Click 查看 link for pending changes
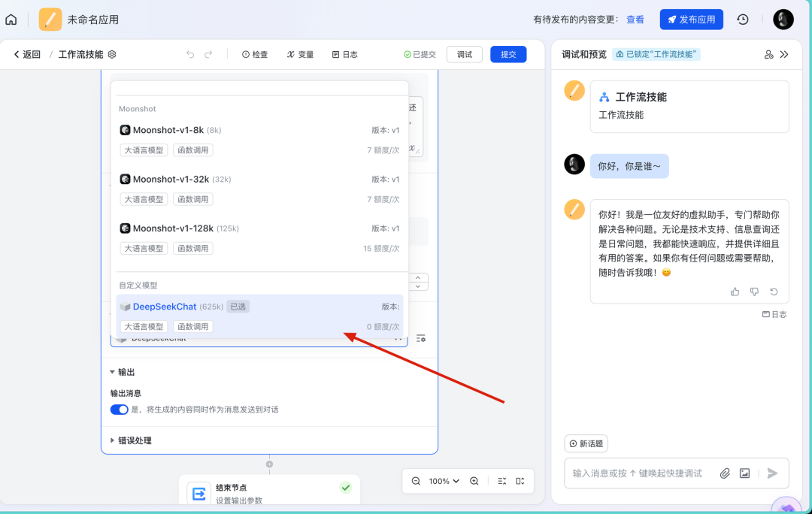The height and width of the screenshot is (514, 812). tap(635, 20)
